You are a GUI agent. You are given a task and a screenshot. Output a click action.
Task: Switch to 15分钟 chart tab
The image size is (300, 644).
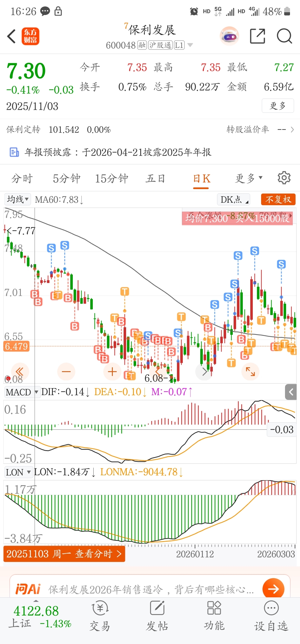112,178
